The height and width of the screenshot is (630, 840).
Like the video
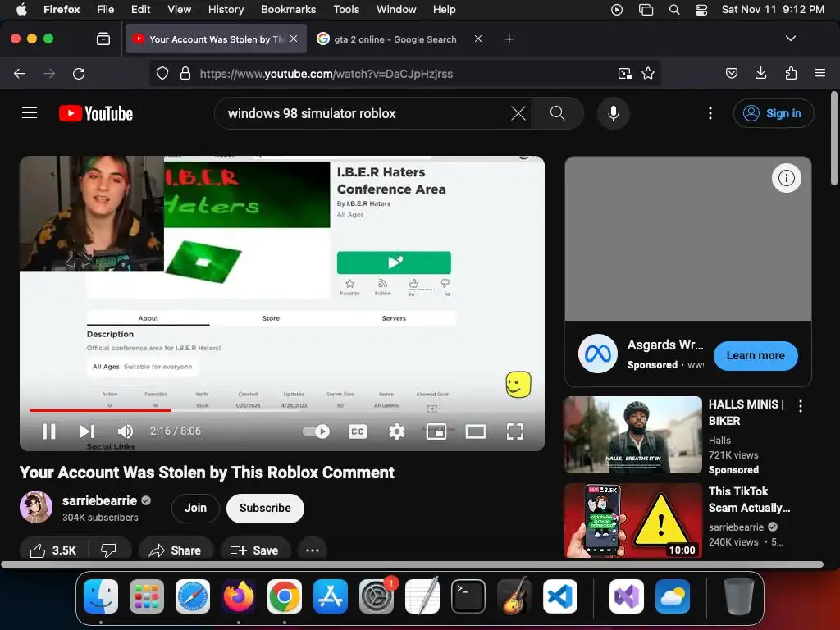pyautogui.click(x=53, y=550)
